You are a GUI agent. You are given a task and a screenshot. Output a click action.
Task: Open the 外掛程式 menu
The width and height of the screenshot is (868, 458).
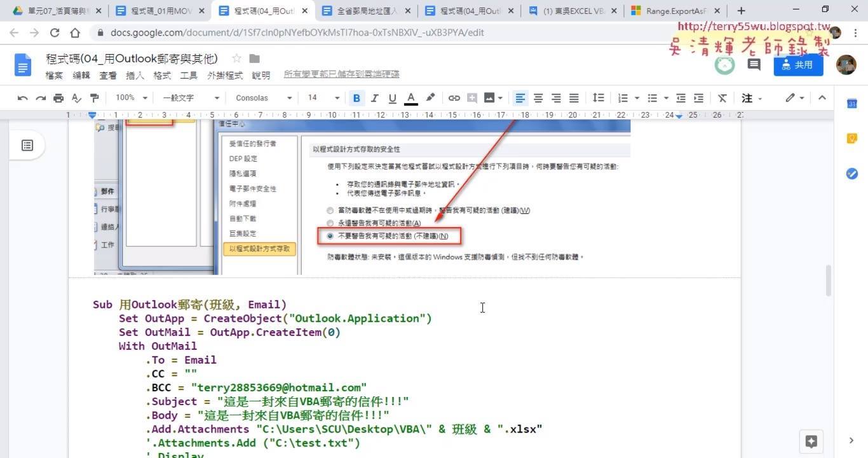(225, 75)
